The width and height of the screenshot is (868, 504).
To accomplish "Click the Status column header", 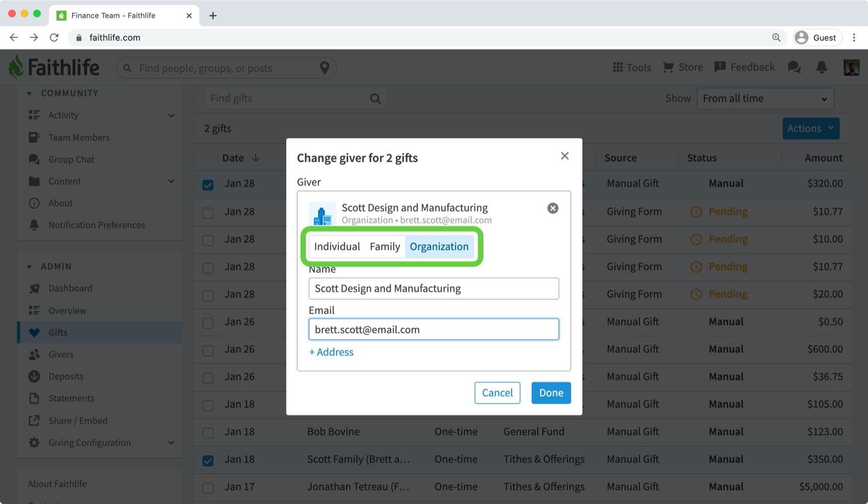I will click(702, 158).
